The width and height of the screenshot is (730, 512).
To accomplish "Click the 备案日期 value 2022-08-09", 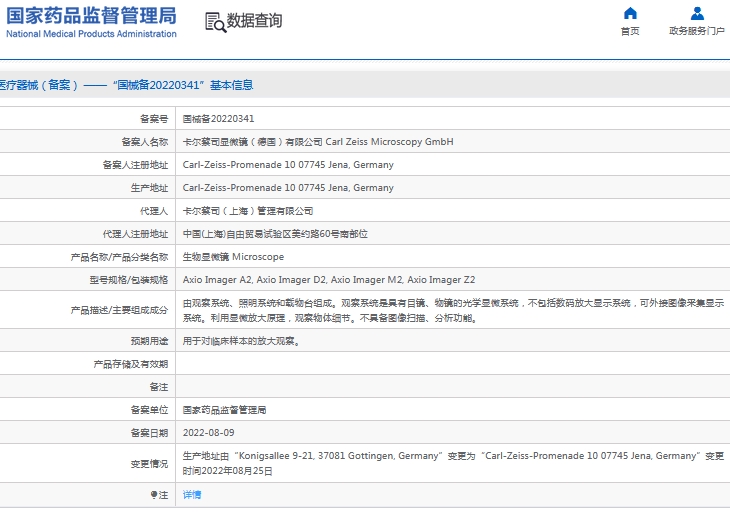I will pyautogui.click(x=209, y=433).
